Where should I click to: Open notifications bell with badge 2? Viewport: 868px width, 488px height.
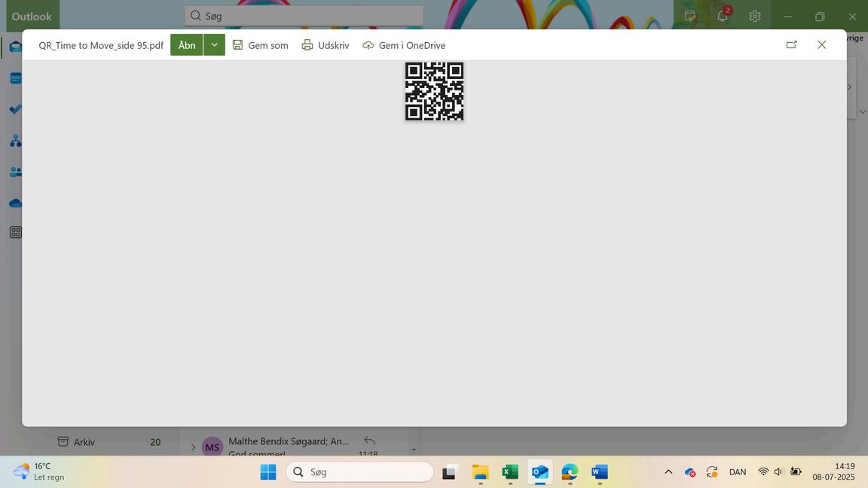pyautogui.click(x=723, y=16)
